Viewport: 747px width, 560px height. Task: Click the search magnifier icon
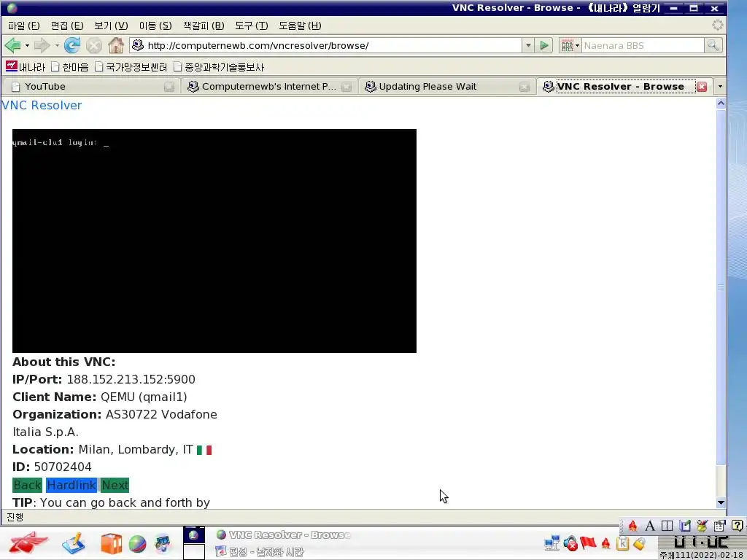pyautogui.click(x=713, y=45)
